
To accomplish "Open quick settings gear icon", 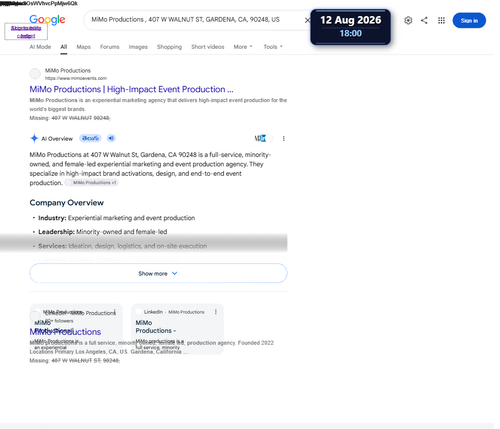I will pos(408,20).
